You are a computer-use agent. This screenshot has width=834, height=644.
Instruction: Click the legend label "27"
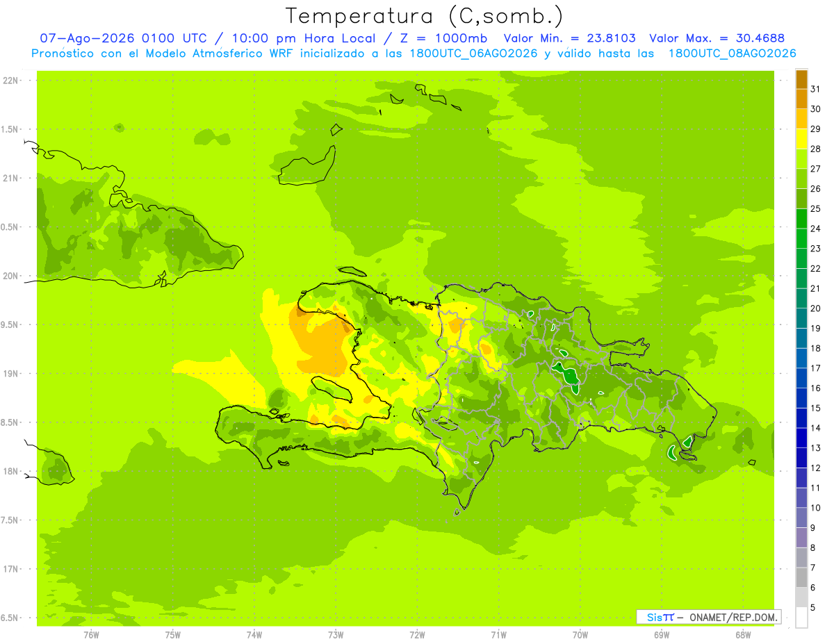816,169
